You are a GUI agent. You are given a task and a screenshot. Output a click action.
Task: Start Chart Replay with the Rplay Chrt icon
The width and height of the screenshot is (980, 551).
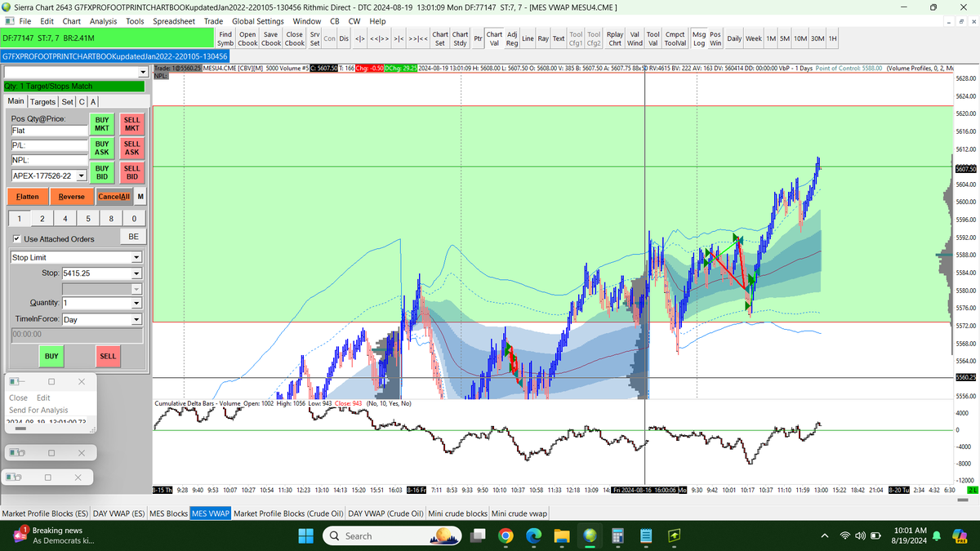(x=617, y=38)
